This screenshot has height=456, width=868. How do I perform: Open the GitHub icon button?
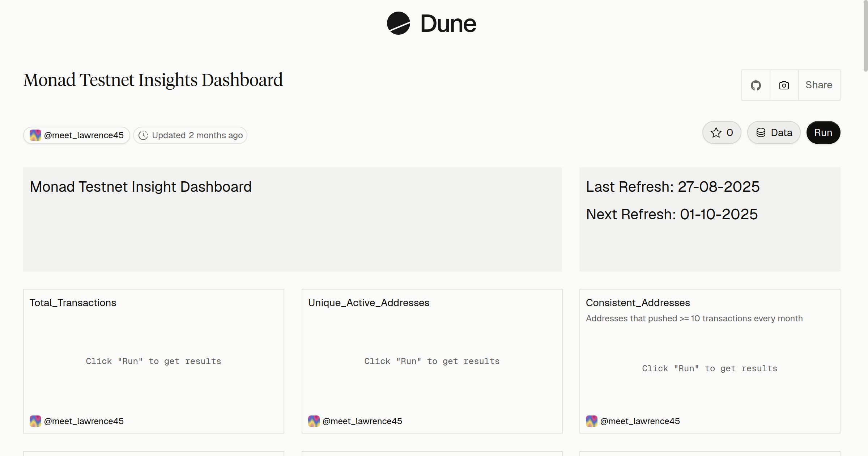[756, 85]
